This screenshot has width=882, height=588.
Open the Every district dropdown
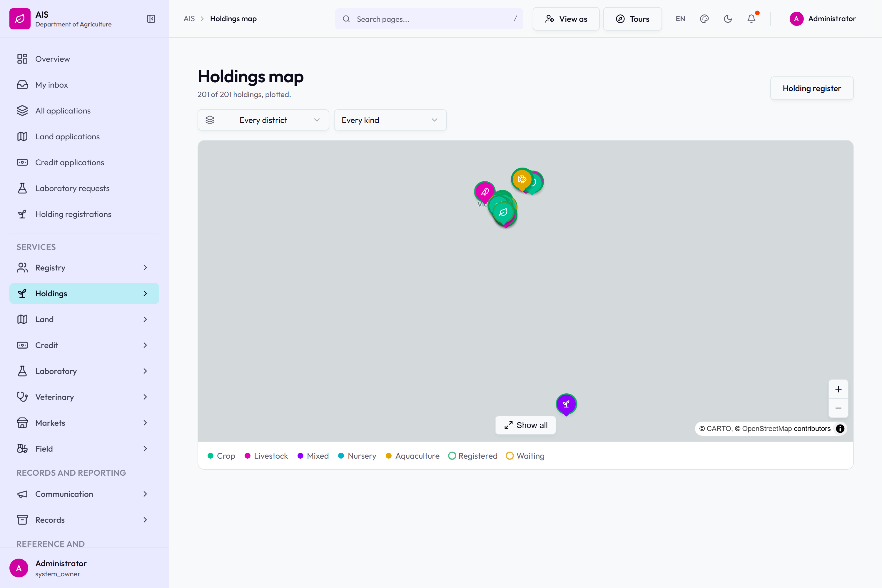(263, 120)
